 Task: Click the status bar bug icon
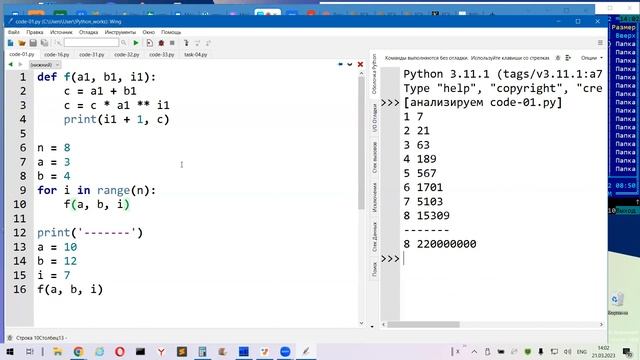pyautogui.click(x=10, y=338)
